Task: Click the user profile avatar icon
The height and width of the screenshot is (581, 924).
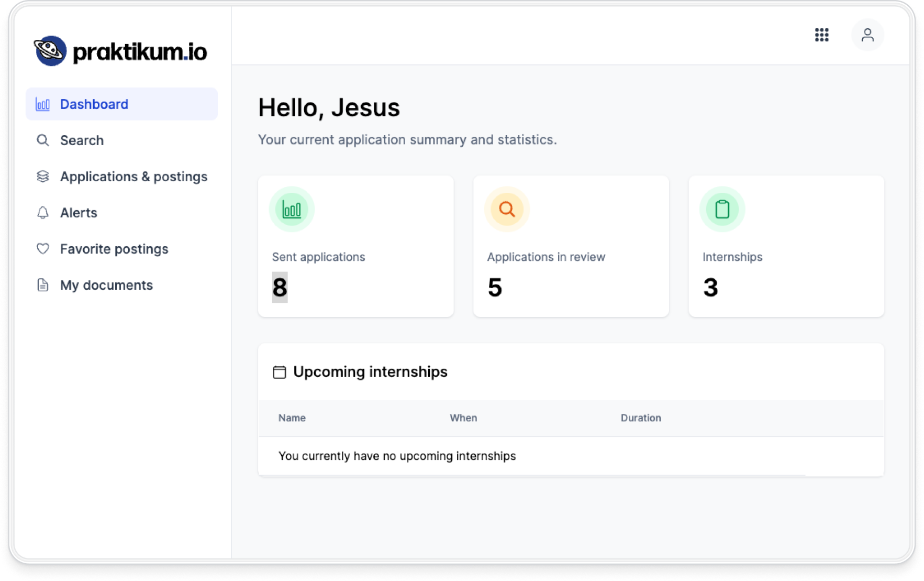Action: tap(868, 35)
